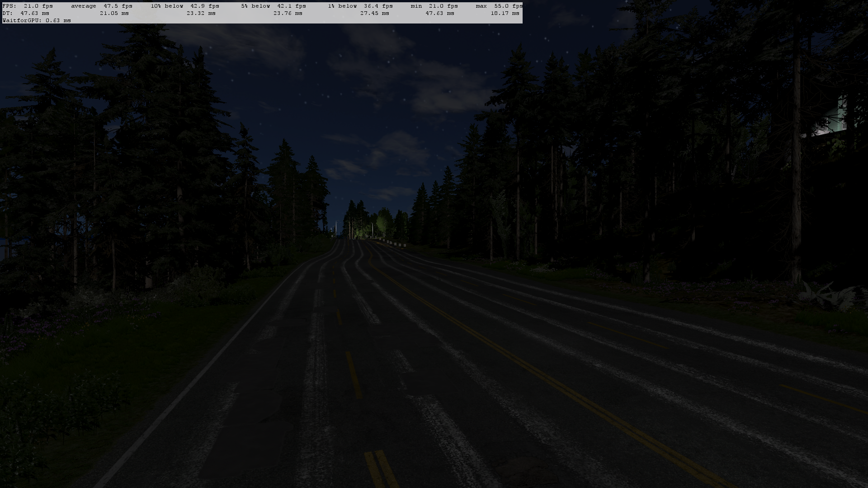Select the '23.76 ms' frame time value
Viewport: 868px width, 488px height.
[x=288, y=13]
